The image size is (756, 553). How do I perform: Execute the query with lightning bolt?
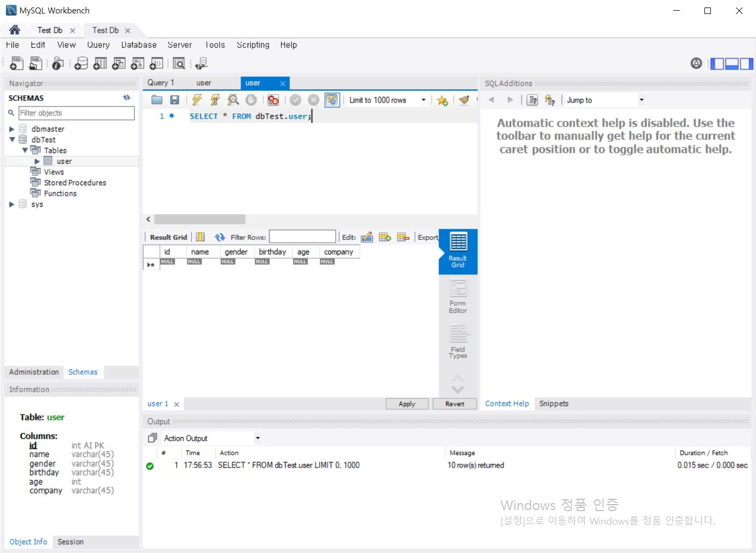(x=197, y=100)
